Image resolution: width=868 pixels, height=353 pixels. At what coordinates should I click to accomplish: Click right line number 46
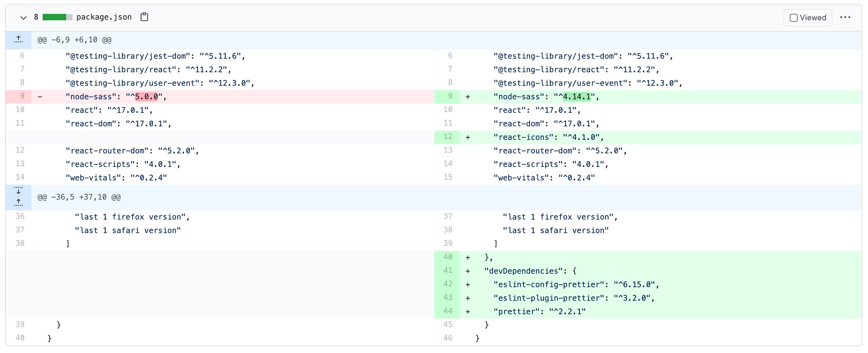(x=447, y=338)
